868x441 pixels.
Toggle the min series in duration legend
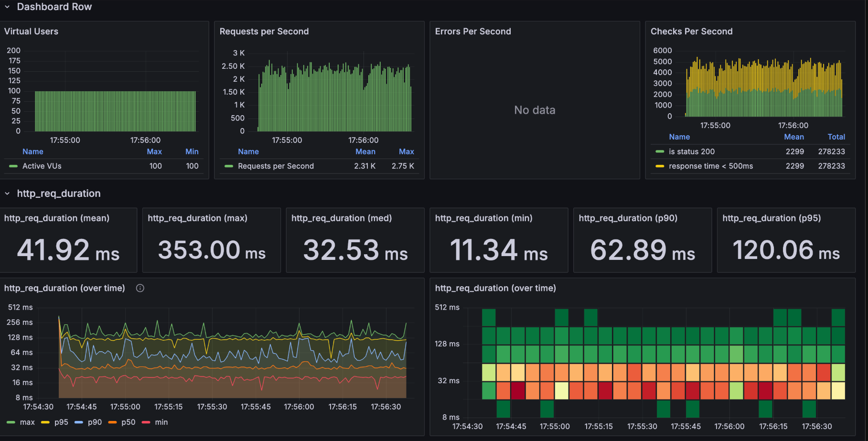click(161, 422)
